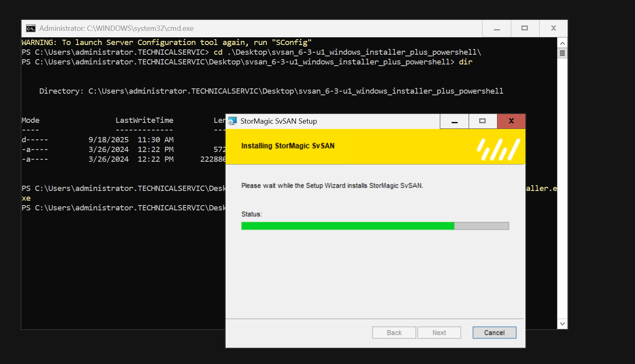This screenshot has width=635, height=364.
Task: Click the 'LastWriteTime' column header
Action: 144,120
